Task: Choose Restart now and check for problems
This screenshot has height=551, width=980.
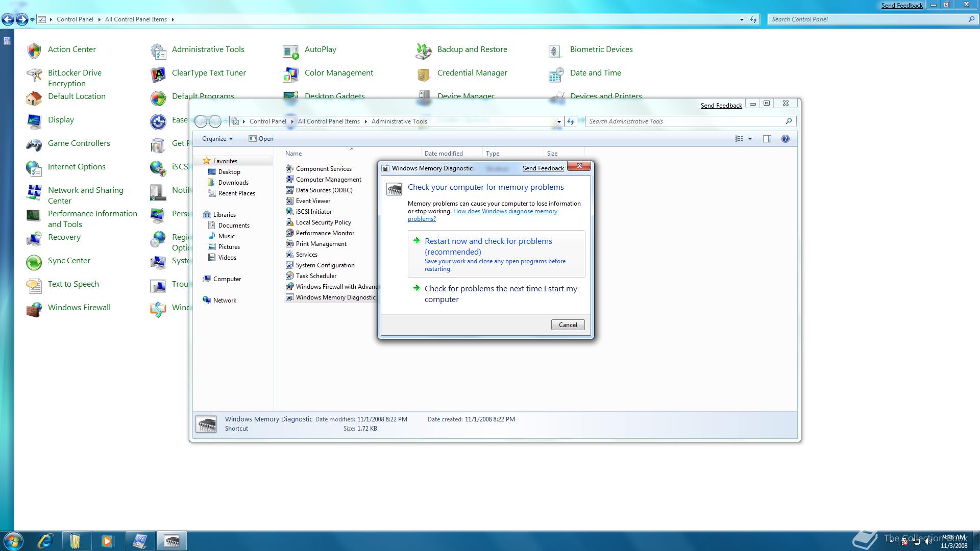Action: tap(496, 254)
